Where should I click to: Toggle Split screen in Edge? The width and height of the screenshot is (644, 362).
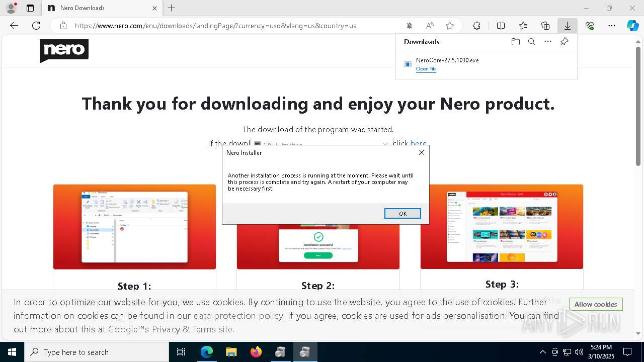coord(501,26)
